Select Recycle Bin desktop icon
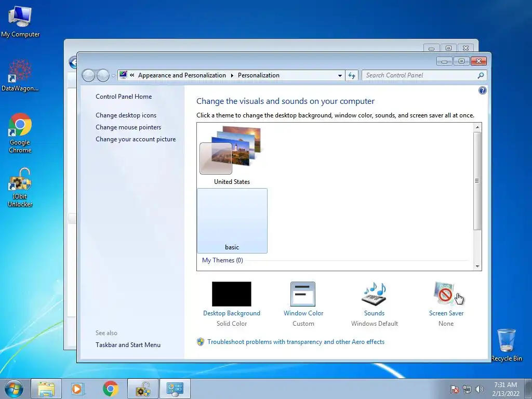This screenshot has width=532, height=399. [506, 345]
